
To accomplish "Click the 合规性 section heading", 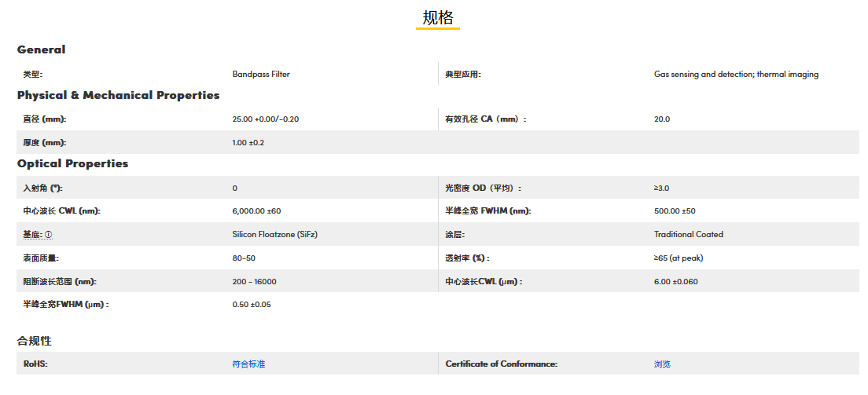I will click(x=35, y=340).
